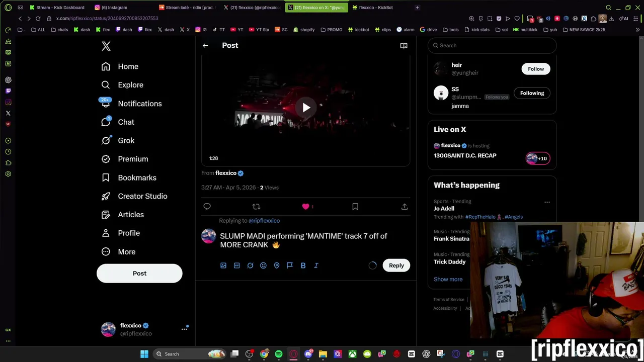Click the share post icon
Image resolution: width=644 pixels, height=362 pixels.
click(405, 207)
